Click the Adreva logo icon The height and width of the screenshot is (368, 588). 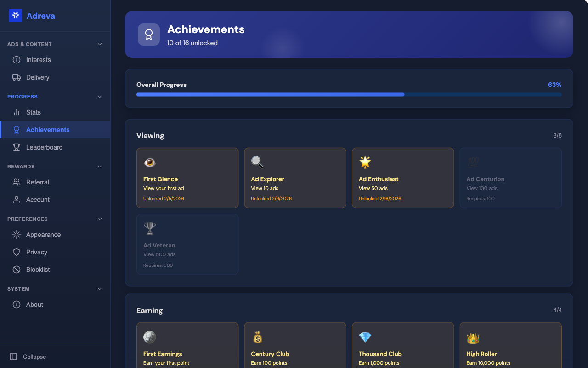pos(16,16)
